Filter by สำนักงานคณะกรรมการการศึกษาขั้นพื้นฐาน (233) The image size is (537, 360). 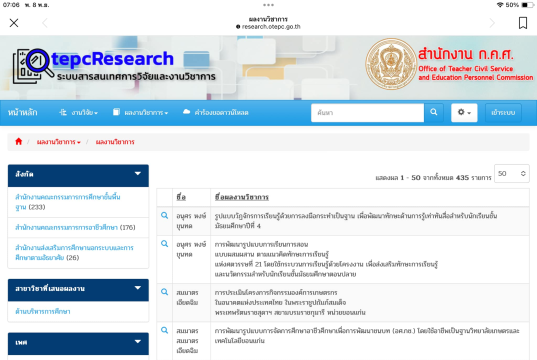(68, 202)
